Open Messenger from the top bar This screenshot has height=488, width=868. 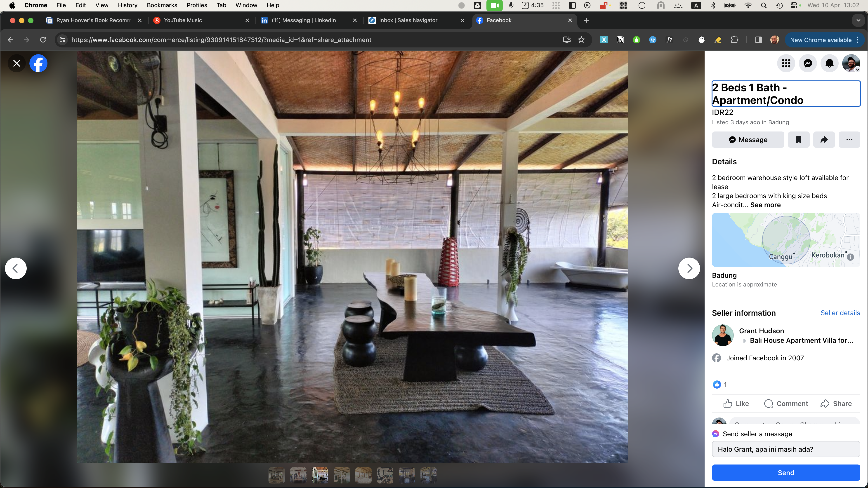click(808, 63)
